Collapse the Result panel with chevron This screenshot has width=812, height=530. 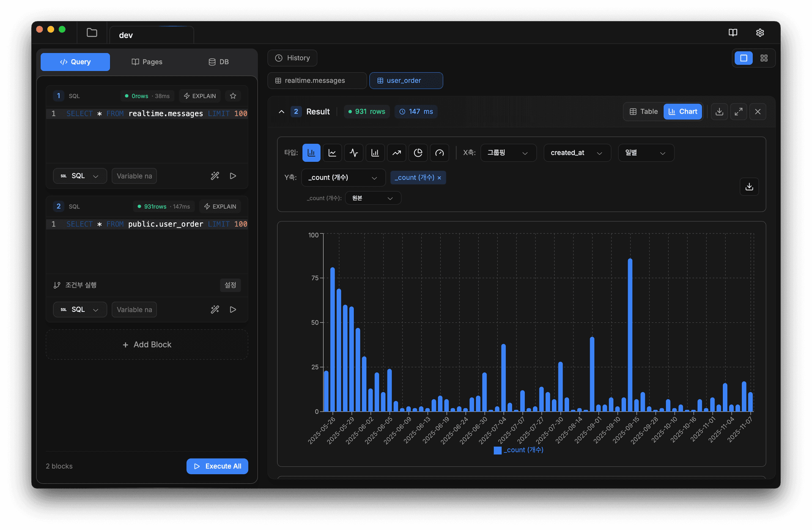pos(281,112)
